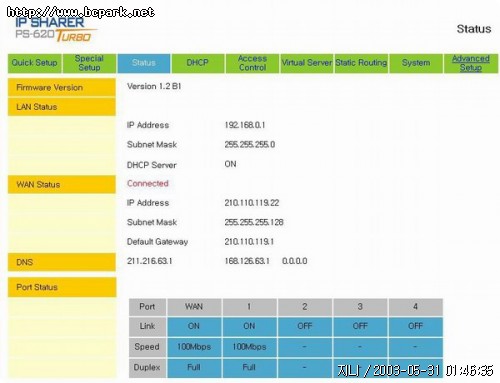This screenshot has height=383, width=500.
Task: Click the port 1 speed 100Mbps cell
Action: click(x=249, y=347)
